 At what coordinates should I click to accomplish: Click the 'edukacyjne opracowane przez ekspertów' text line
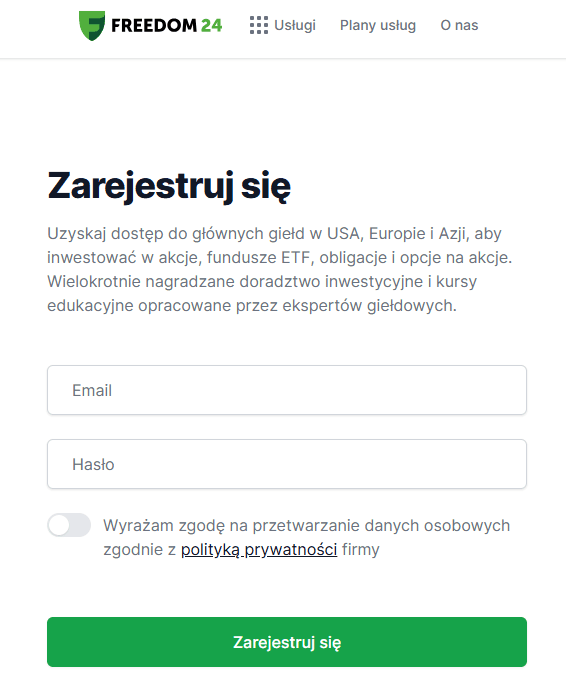tap(252, 306)
